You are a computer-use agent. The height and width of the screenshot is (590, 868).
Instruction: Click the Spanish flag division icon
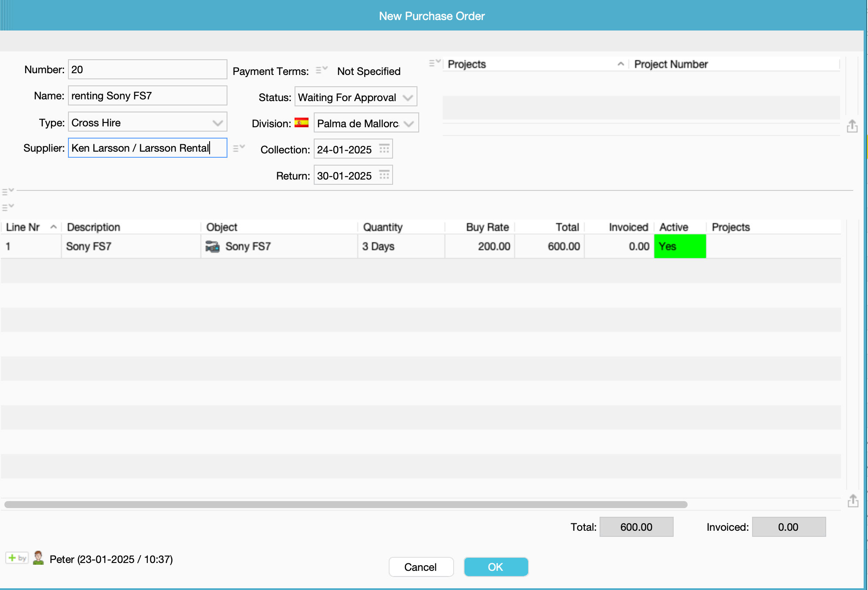tap(302, 123)
